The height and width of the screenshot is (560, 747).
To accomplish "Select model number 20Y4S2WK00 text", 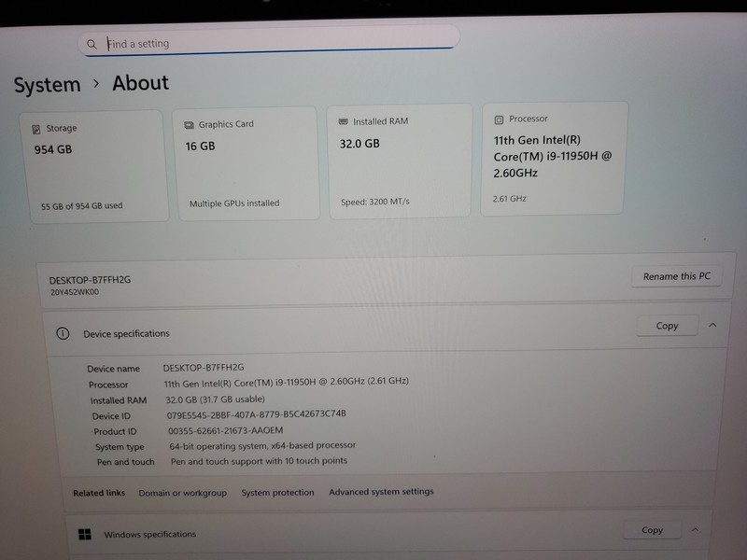I will 75,292.
